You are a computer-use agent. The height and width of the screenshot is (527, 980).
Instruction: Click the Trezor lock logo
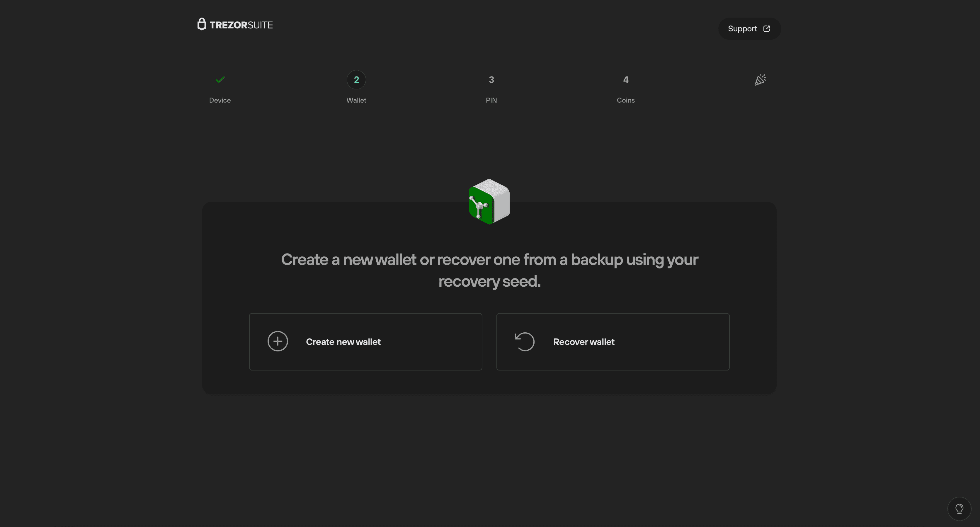tap(202, 24)
